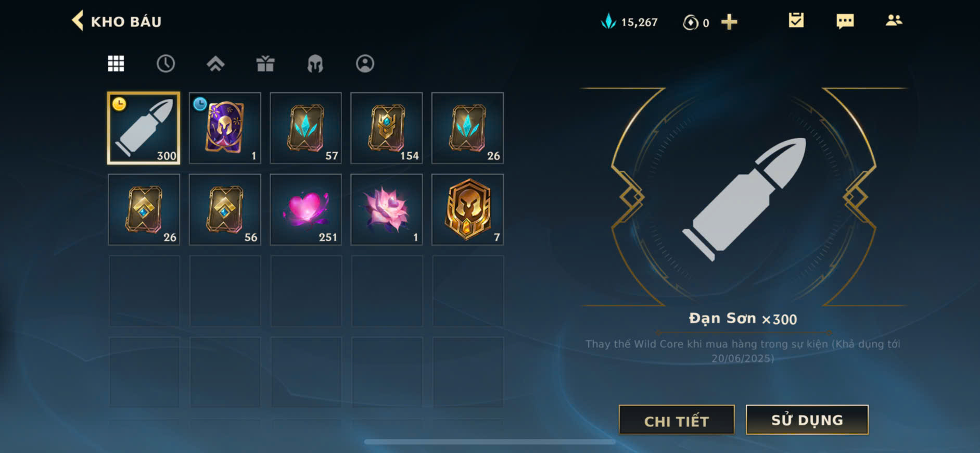
Task: Open the helmet champions filter tab
Action: [315, 64]
